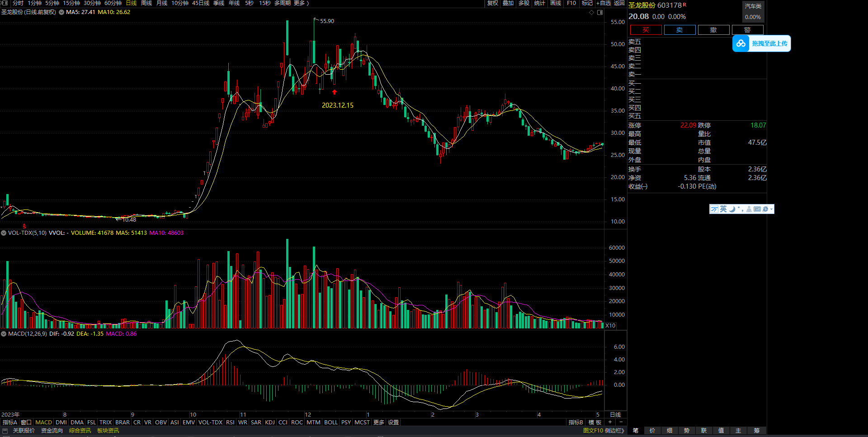Click the 2023.12.15 red arrow marker
868x437 pixels.
coord(335,92)
